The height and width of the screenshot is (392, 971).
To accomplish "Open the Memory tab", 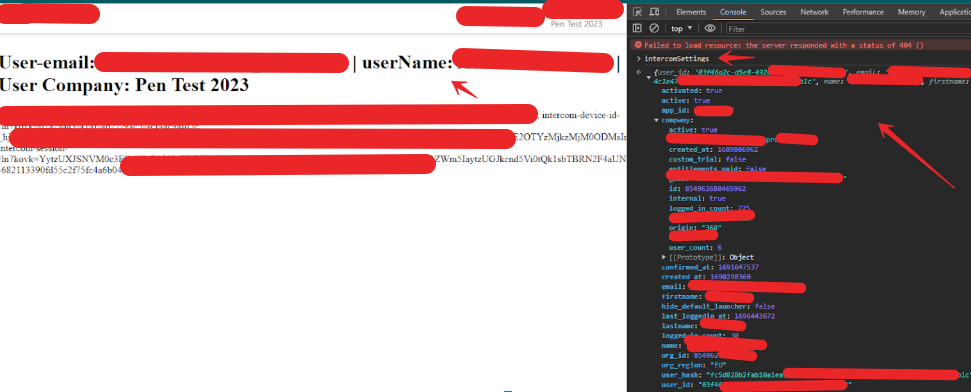I will click(912, 12).
